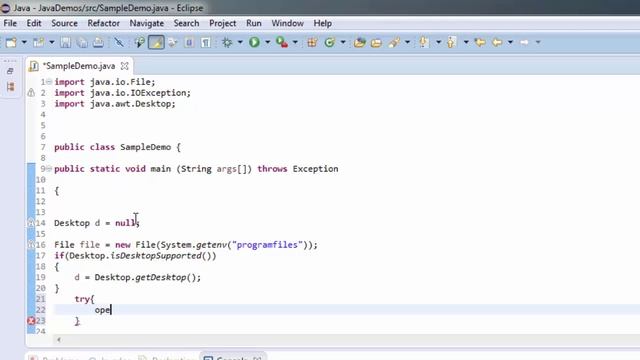Click on 'd = Desktop.getDesktop();' line
This screenshot has width=640, height=360.
[x=138, y=278]
